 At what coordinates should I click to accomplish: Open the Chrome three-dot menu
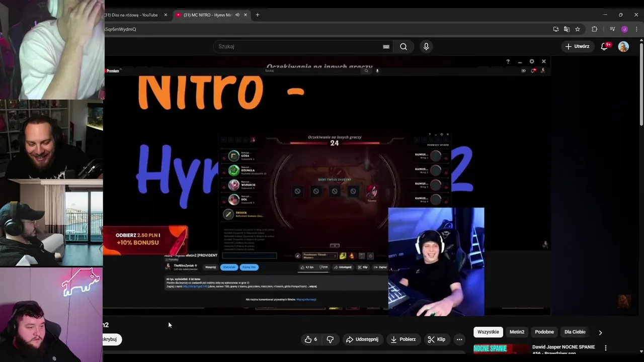[636, 29]
